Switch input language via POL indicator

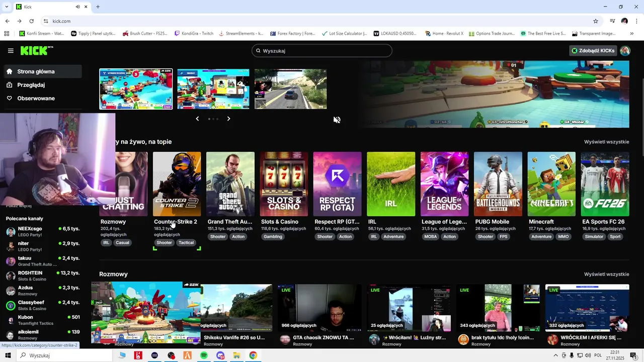[599, 355]
